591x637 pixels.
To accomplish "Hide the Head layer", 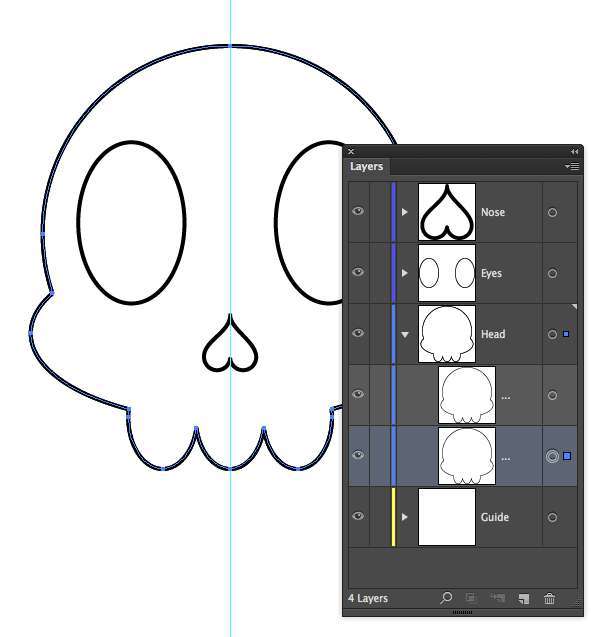I will click(x=358, y=333).
